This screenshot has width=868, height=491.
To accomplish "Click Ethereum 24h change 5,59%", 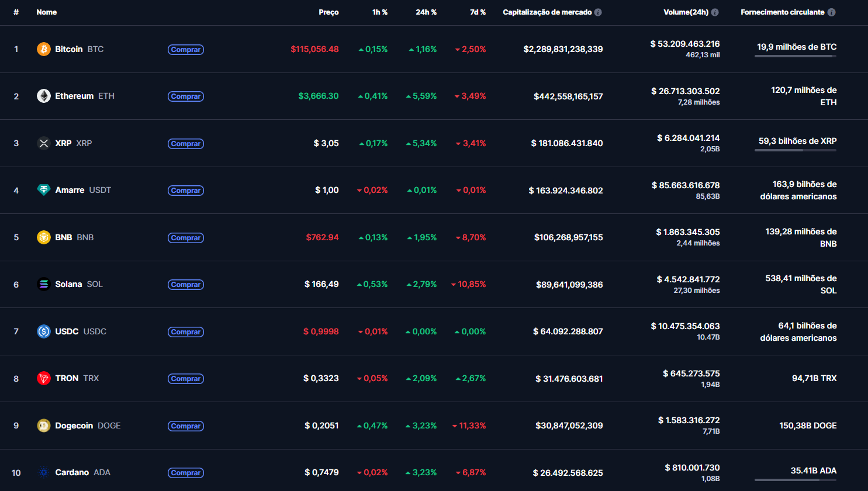I will pyautogui.click(x=421, y=96).
